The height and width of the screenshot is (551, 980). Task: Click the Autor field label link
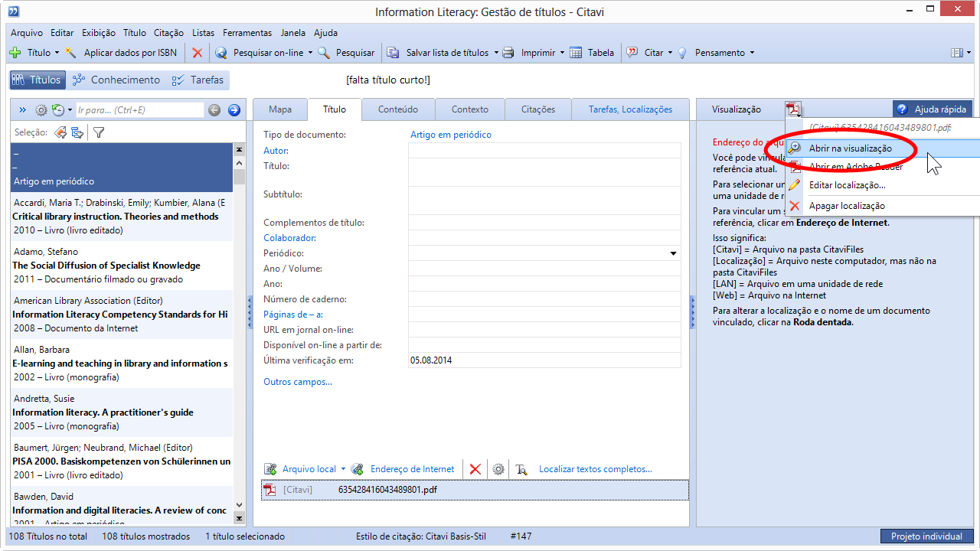tap(276, 151)
